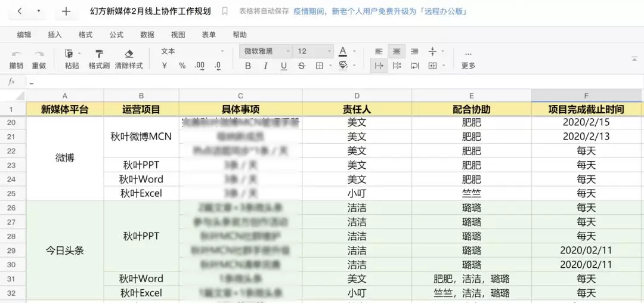Open the font size 12 dropdown
644x303 pixels.
tap(314, 51)
